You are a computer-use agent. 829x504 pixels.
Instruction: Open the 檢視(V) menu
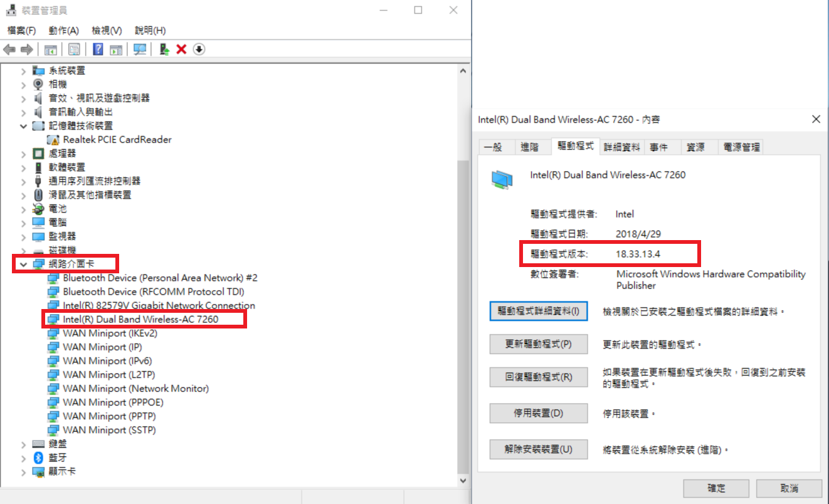pos(107,30)
